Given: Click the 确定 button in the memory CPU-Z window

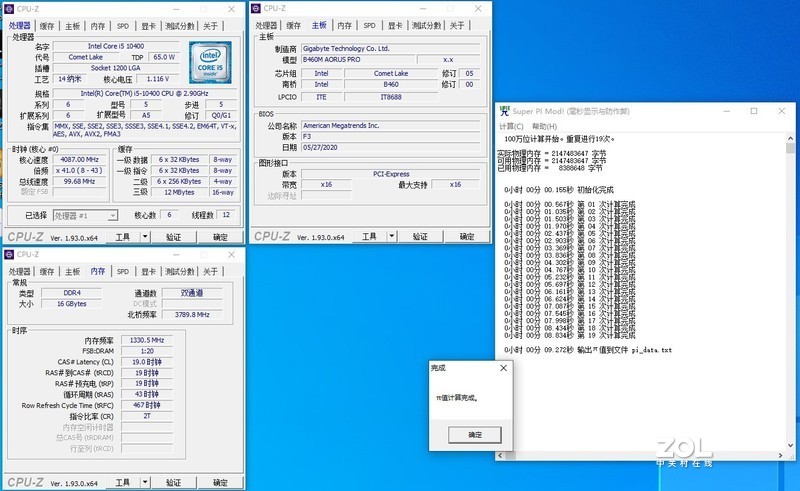Looking at the screenshot, I should coord(220,482).
